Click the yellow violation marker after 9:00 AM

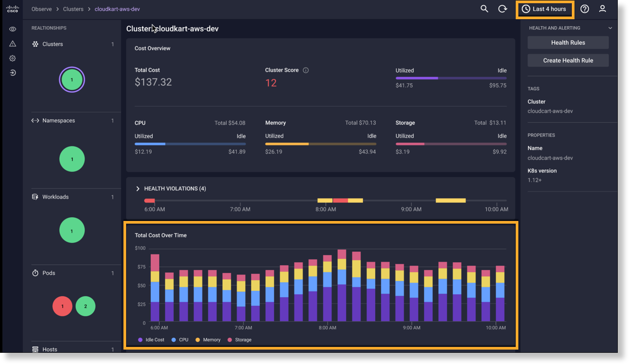point(451,201)
